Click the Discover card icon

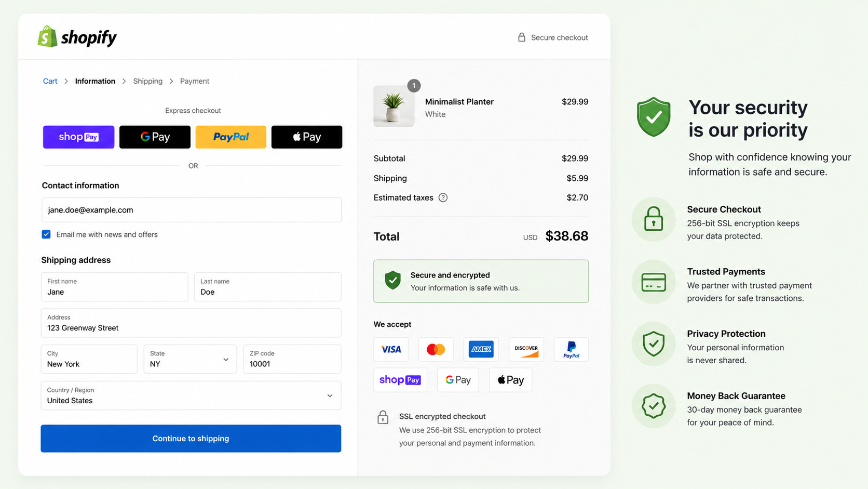point(526,349)
